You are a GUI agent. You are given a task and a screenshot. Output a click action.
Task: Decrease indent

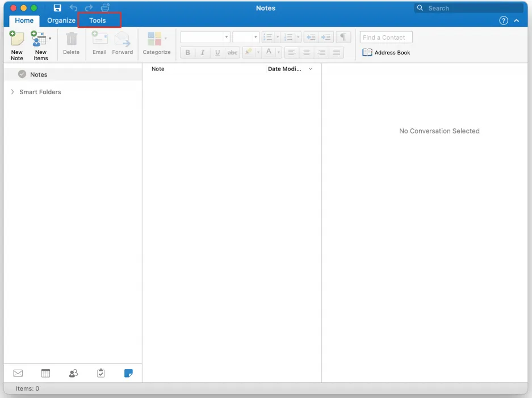[x=311, y=37]
